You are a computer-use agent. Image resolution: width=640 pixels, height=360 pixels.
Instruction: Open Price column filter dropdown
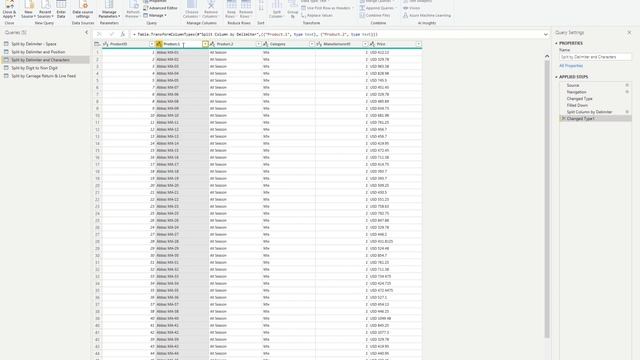(418, 44)
